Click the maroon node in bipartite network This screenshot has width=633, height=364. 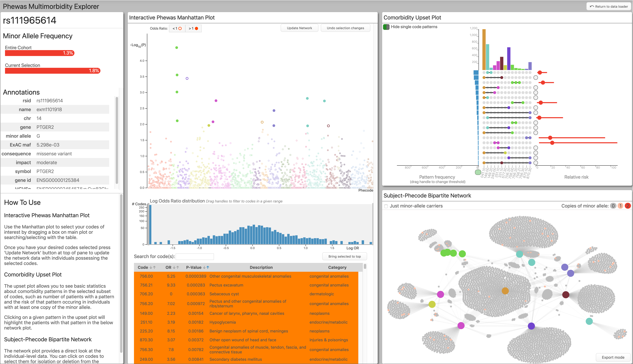click(566, 294)
